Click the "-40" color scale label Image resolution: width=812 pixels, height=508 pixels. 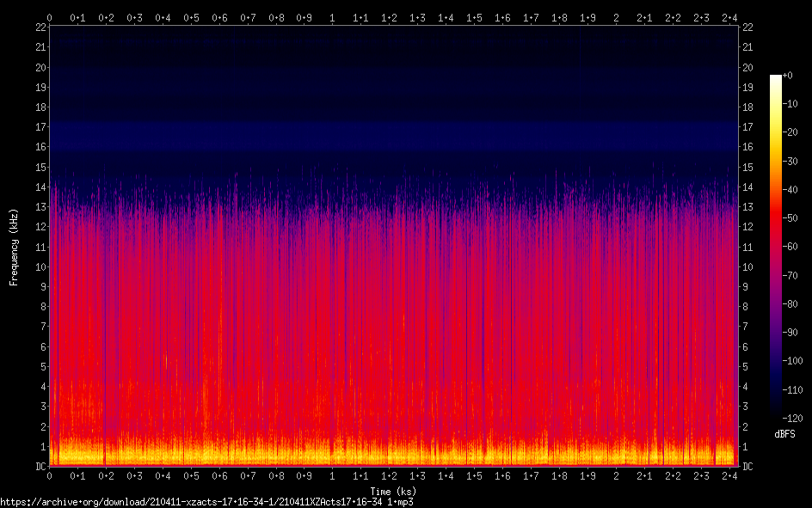pos(790,190)
